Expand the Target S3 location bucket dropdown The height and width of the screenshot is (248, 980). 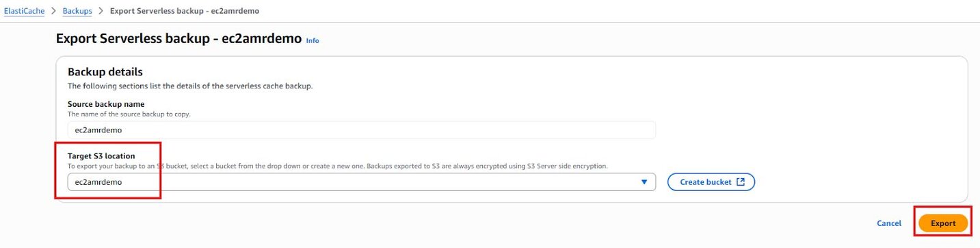coord(361,182)
